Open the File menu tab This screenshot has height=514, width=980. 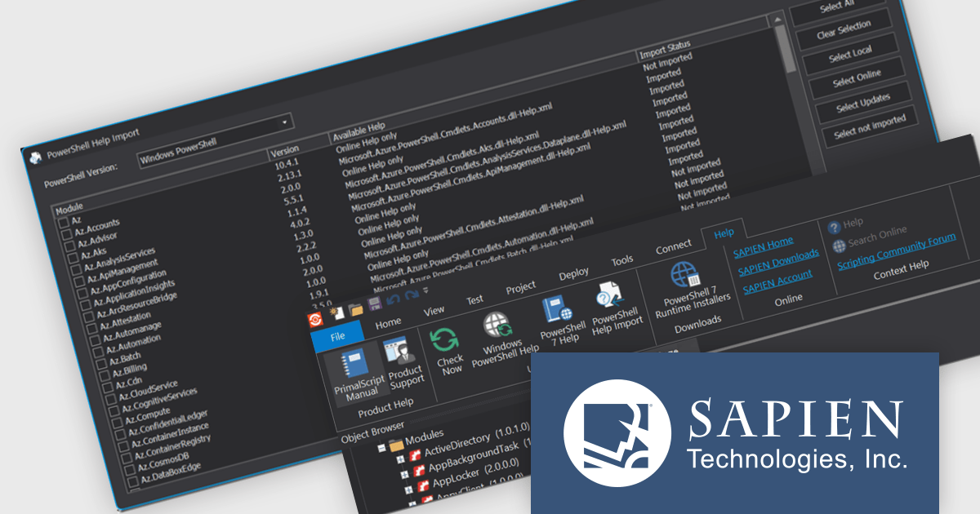click(336, 335)
